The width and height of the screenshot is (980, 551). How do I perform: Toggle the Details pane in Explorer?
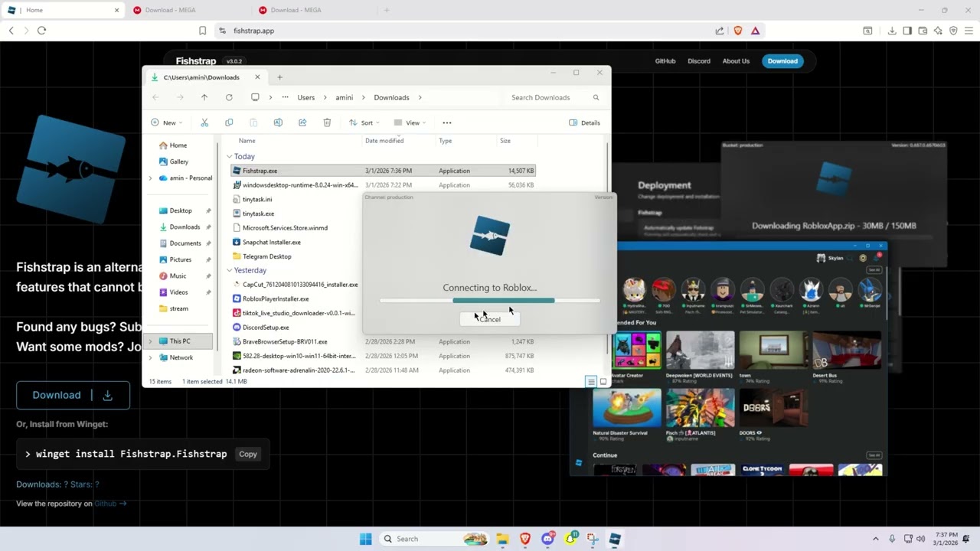584,122
